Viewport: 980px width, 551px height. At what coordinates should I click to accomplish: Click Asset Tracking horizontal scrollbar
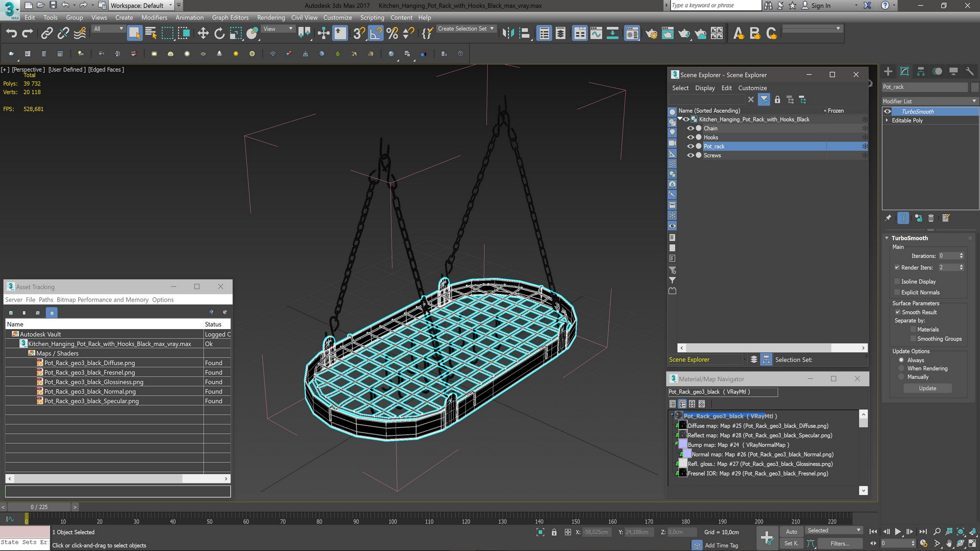tap(118, 479)
